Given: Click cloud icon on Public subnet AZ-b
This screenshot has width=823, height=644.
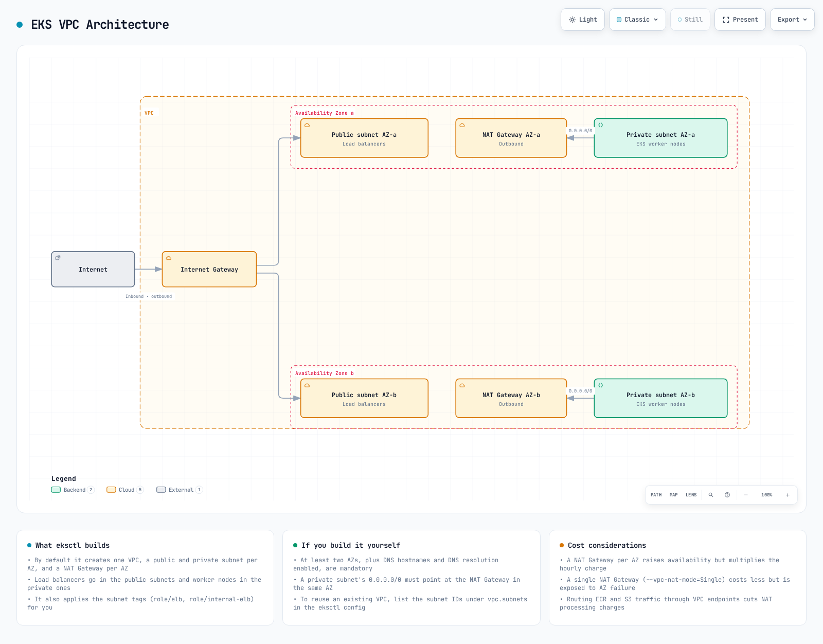Looking at the screenshot, I should click(307, 385).
